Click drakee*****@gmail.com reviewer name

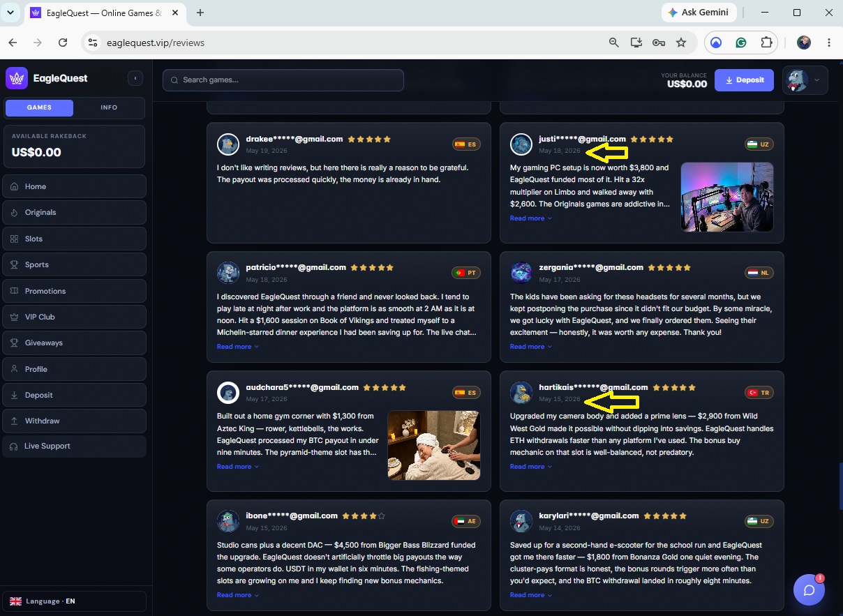click(294, 139)
